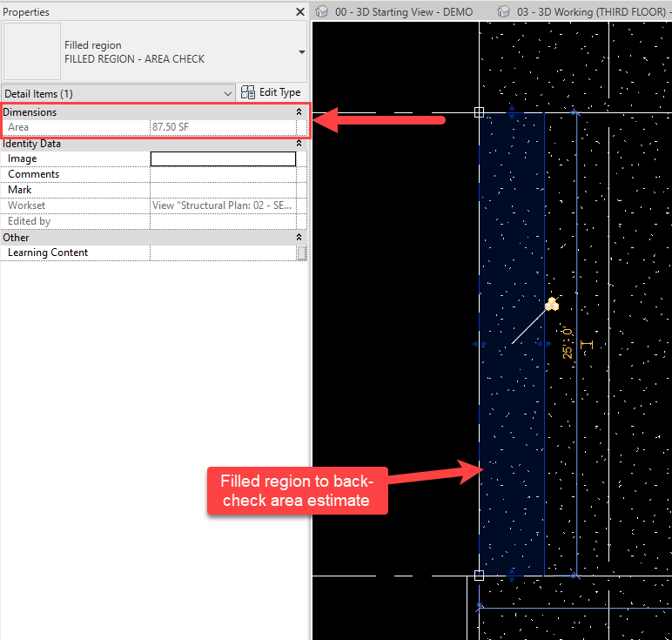Screen dimensions: 672x640
Task: Click the Edit Type properties icon
Action: (x=248, y=92)
